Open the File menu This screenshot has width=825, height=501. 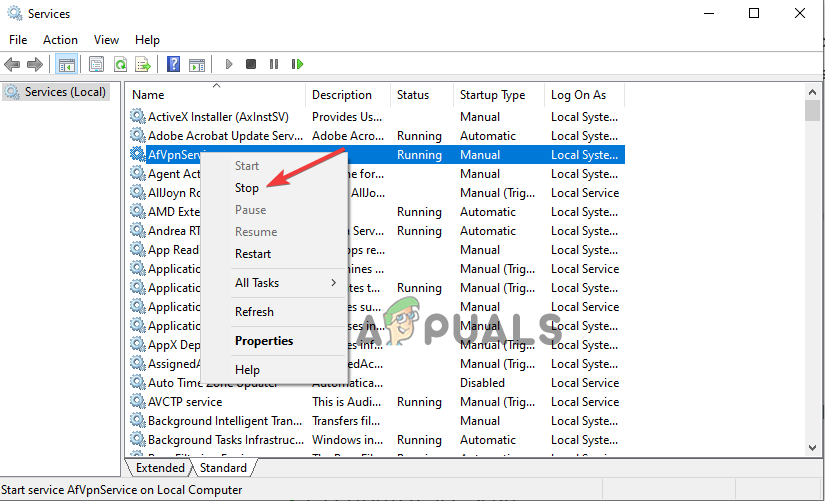(x=18, y=40)
